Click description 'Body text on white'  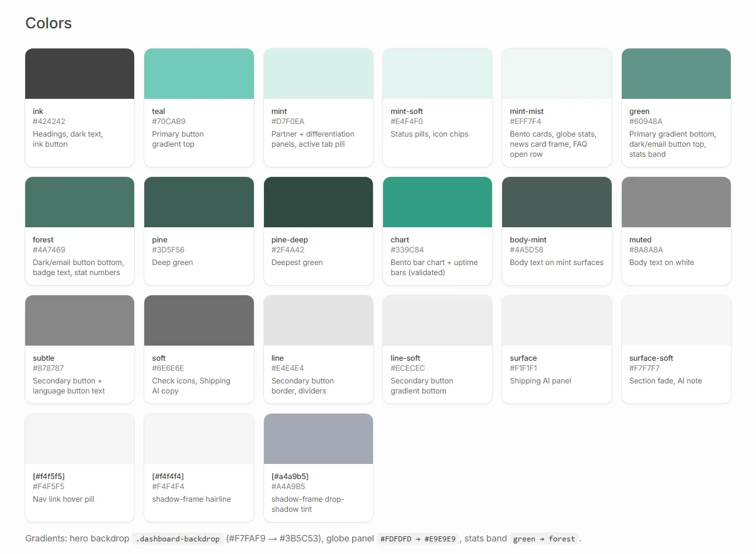(x=661, y=263)
